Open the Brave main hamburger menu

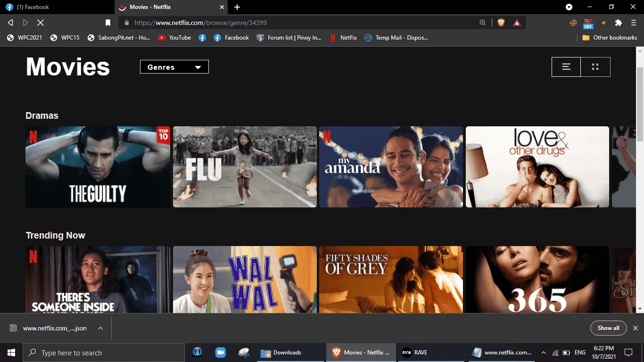tap(633, 23)
